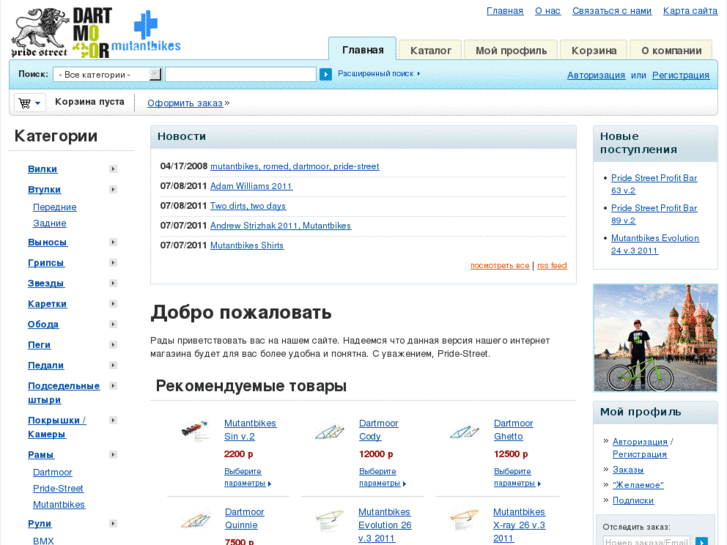Expand the Рули category arrow
Screen dimensions: 727x545
113,523
